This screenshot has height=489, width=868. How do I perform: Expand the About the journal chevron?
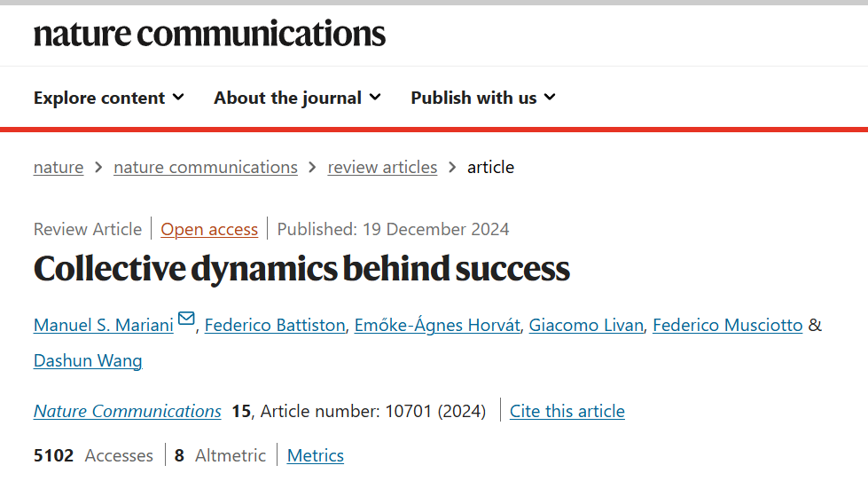pyautogui.click(x=375, y=98)
